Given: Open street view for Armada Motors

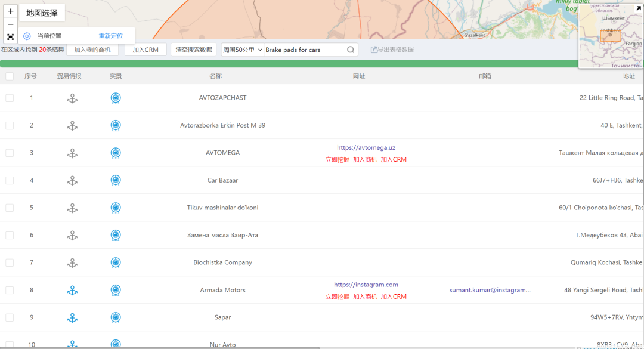Looking at the screenshot, I should (x=116, y=290).
